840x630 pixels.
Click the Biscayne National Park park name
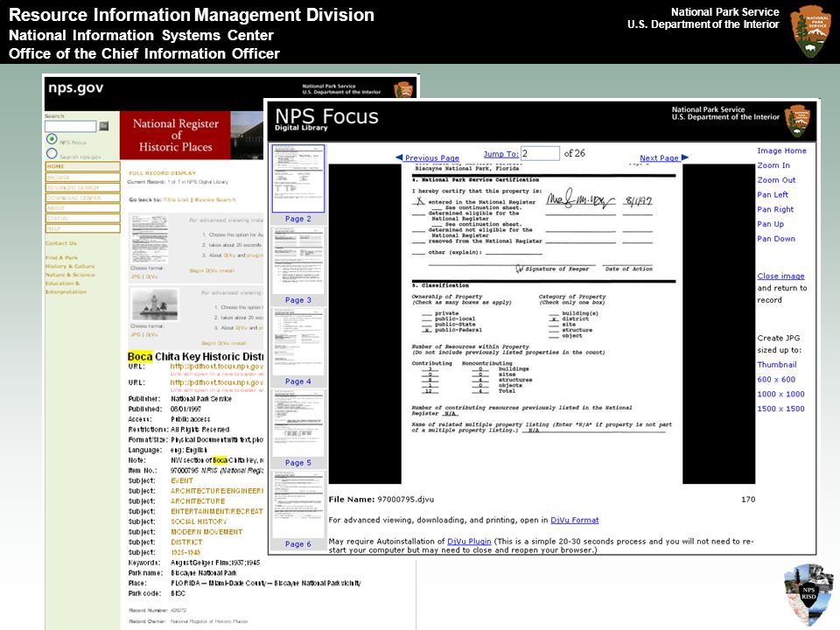click(x=203, y=573)
